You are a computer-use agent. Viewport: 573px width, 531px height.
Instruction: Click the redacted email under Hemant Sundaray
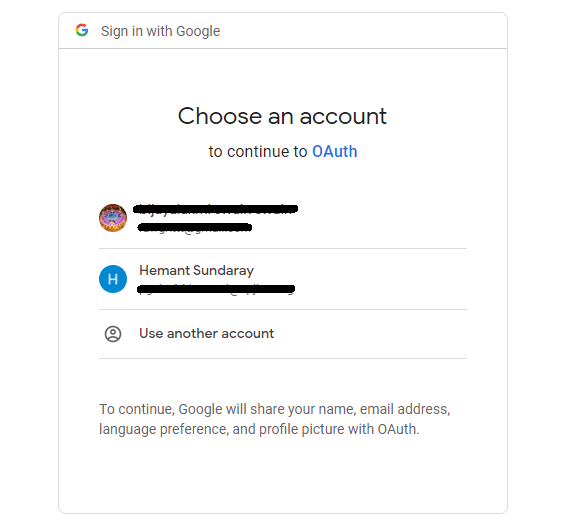[216, 289]
